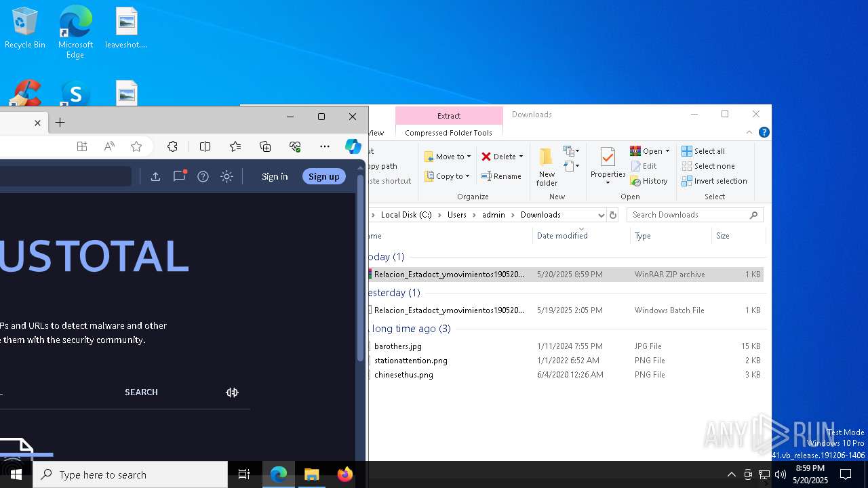Expand Delete dropdown arrow
This screenshot has height=488, width=868.
[x=521, y=157]
